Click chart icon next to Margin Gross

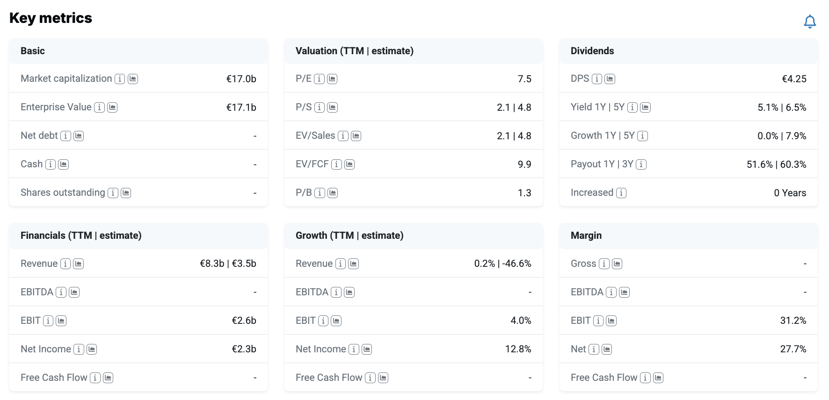point(617,264)
